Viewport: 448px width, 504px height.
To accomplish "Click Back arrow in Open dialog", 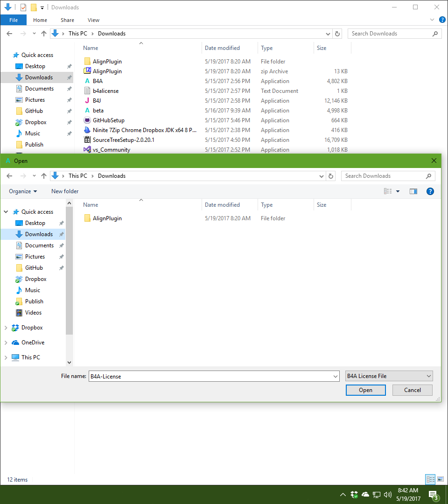I will click(9, 176).
